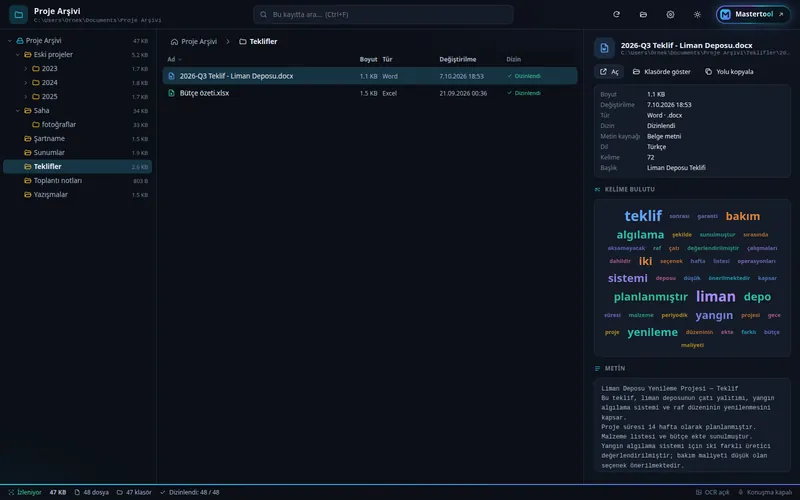Collapse the Saha folder
The image size is (800, 500).
(x=17, y=111)
